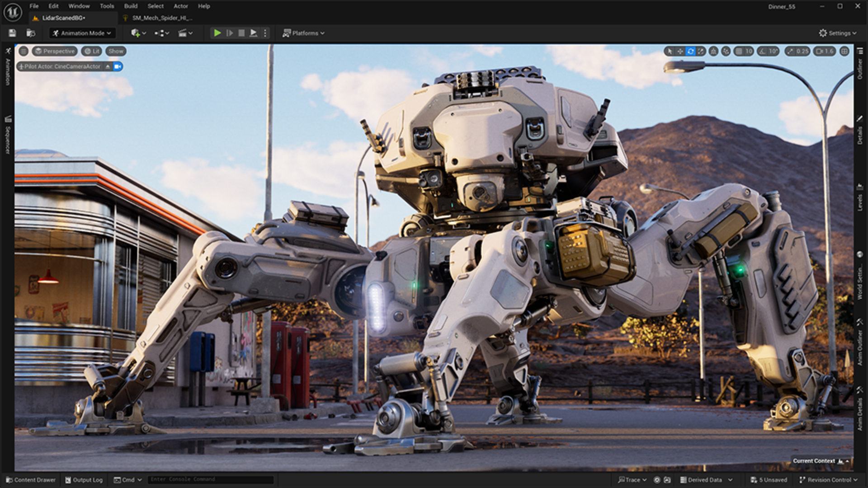Click the Save Current Level icon
868x488 pixels.
12,33
